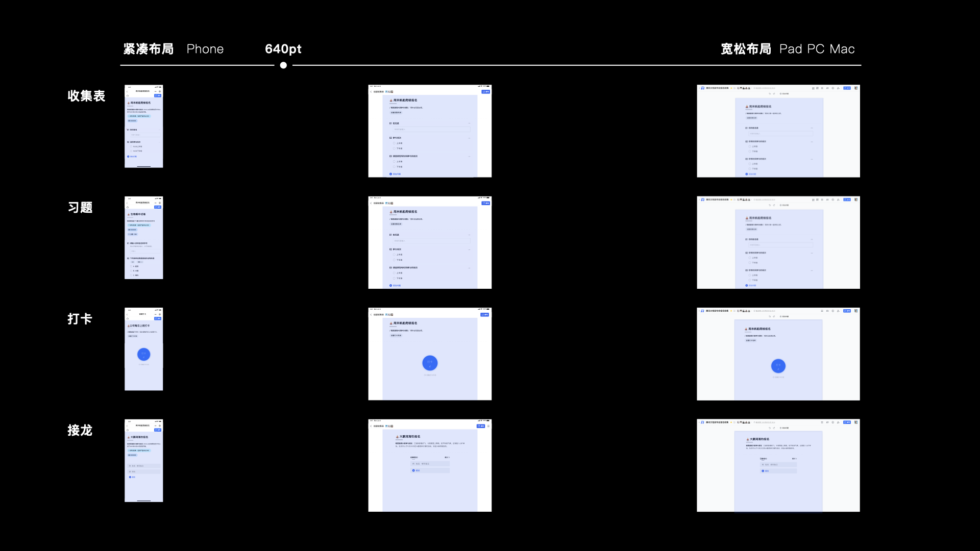
Task: Tap the blue check-in circle in the 打卡 phone mockup
Action: [x=143, y=354]
